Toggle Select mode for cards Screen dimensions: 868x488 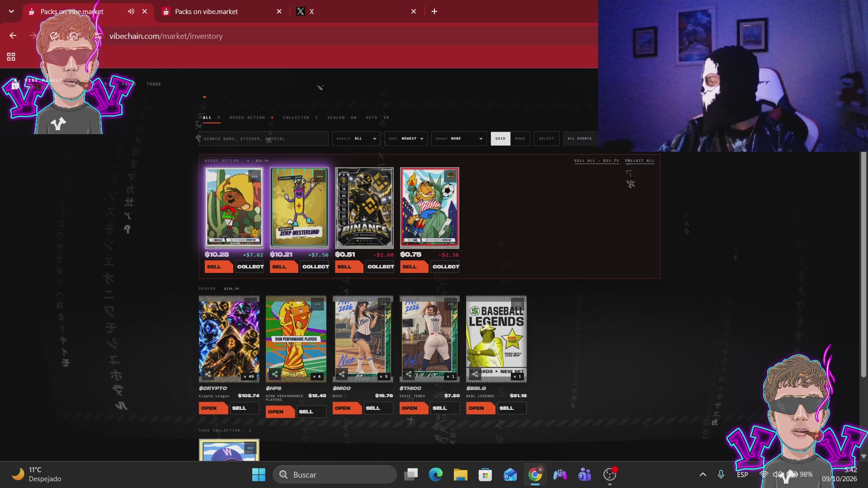point(547,139)
